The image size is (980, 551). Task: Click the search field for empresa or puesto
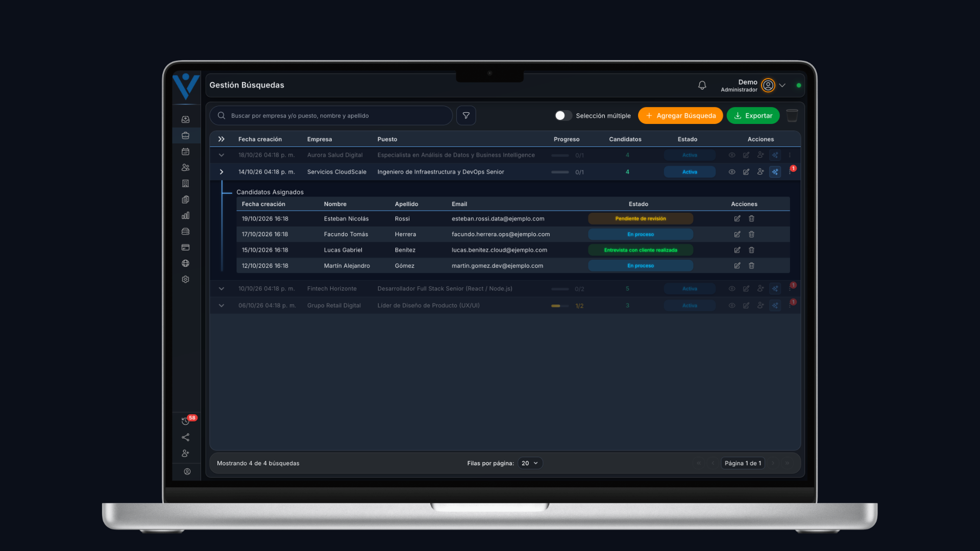(331, 116)
